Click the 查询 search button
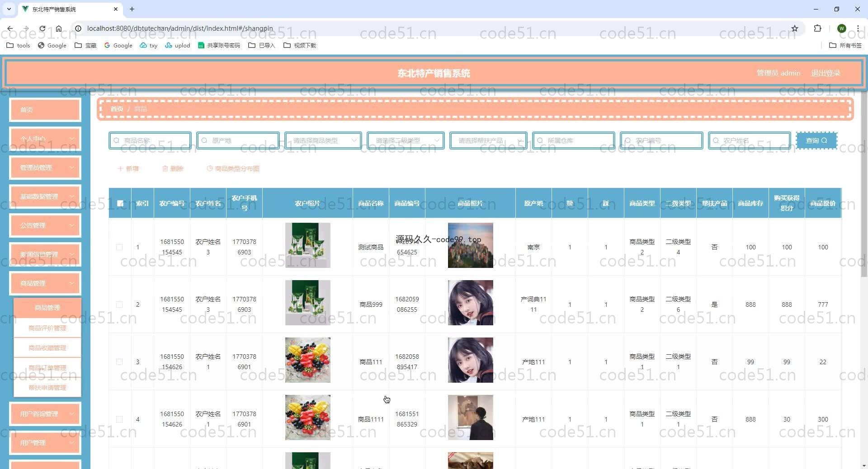The width and height of the screenshot is (868, 469). point(816,141)
